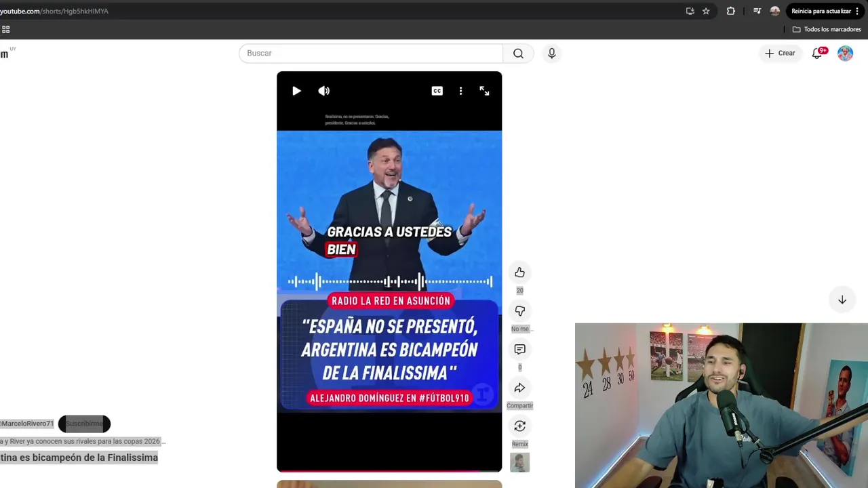Bookmark page with the star icon
Screen dimensions: 868x488
point(706,11)
